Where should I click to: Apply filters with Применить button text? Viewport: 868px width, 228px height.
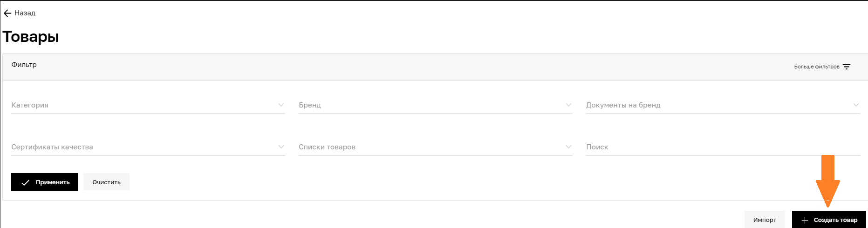coord(53,182)
